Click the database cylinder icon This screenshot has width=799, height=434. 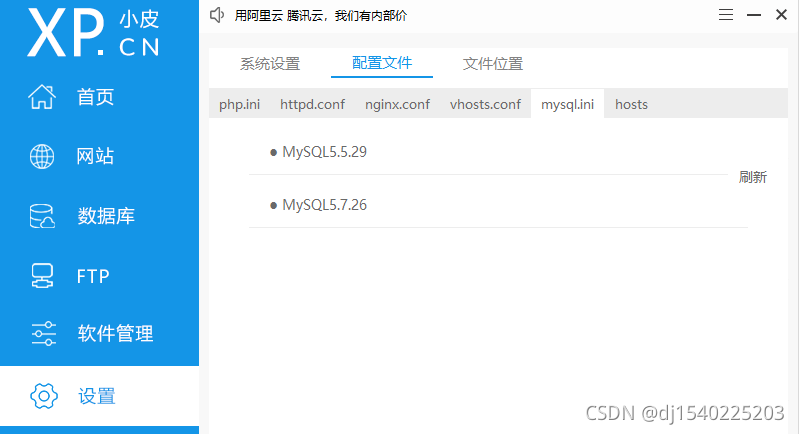click(x=42, y=216)
